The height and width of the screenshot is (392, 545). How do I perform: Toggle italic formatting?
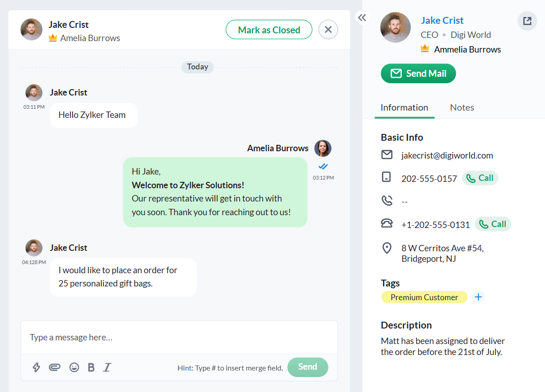pyautogui.click(x=107, y=367)
